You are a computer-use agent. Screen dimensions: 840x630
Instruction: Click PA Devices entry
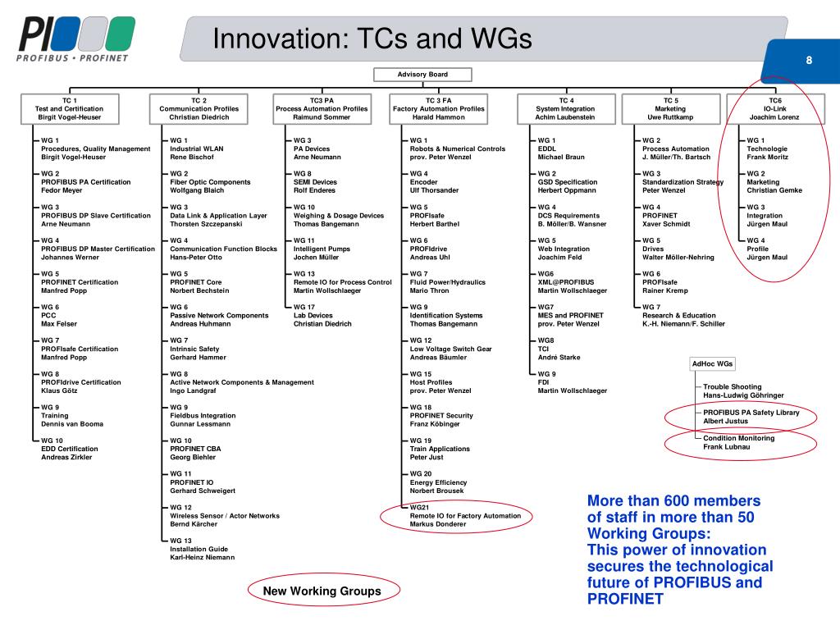click(317, 149)
